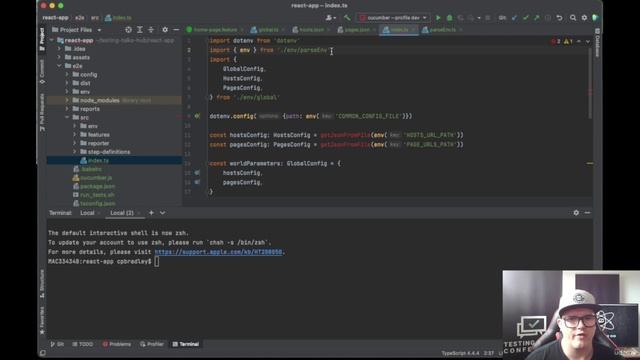Switch to the Local terminal tab
Image resolution: width=640 pixels, height=360 pixels.
coord(87,213)
